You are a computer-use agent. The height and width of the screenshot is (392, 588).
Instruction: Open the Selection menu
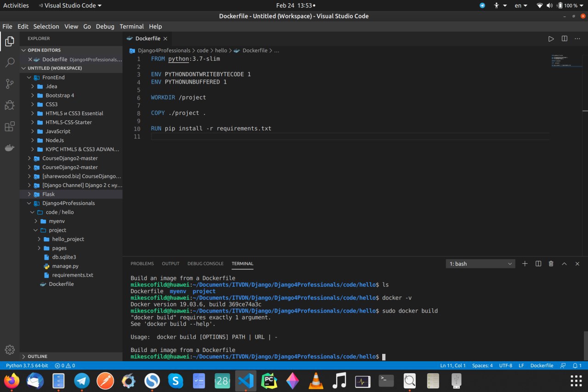click(x=46, y=26)
